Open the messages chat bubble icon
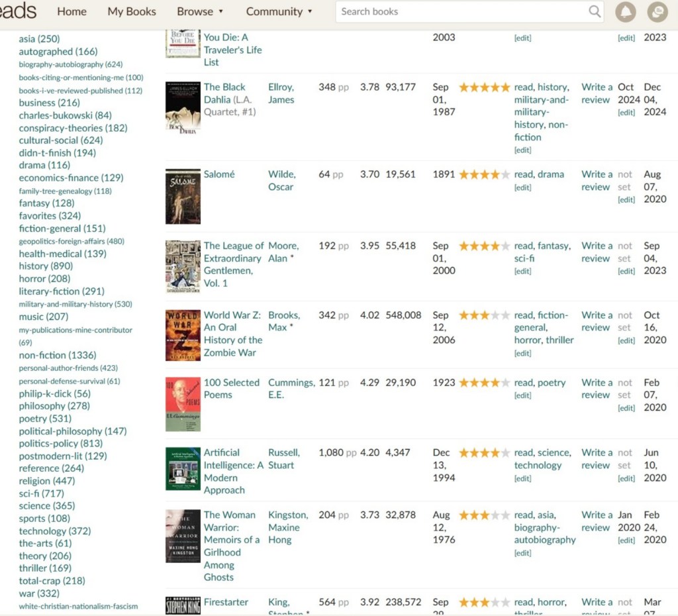 click(657, 12)
